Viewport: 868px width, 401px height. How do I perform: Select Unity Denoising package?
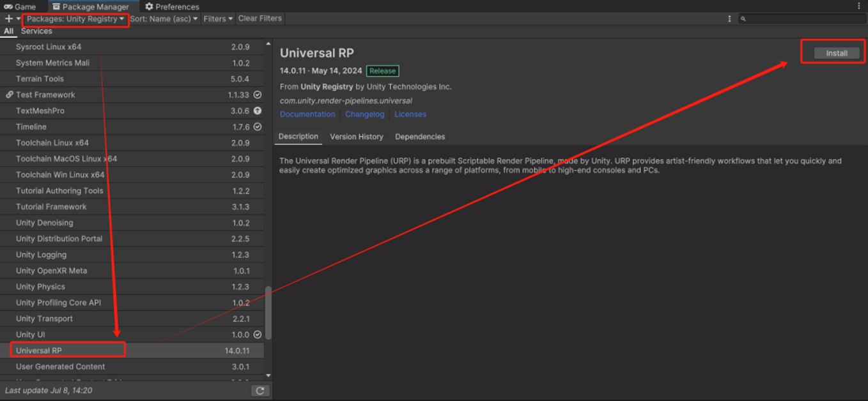click(132, 222)
